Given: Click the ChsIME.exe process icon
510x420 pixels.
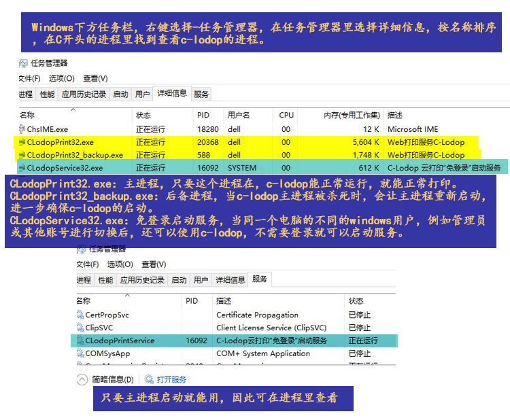Looking at the screenshot, I should [x=22, y=129].
